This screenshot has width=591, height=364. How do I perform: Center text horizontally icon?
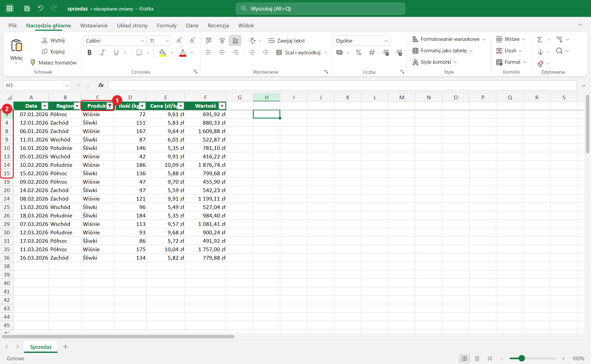222,52
